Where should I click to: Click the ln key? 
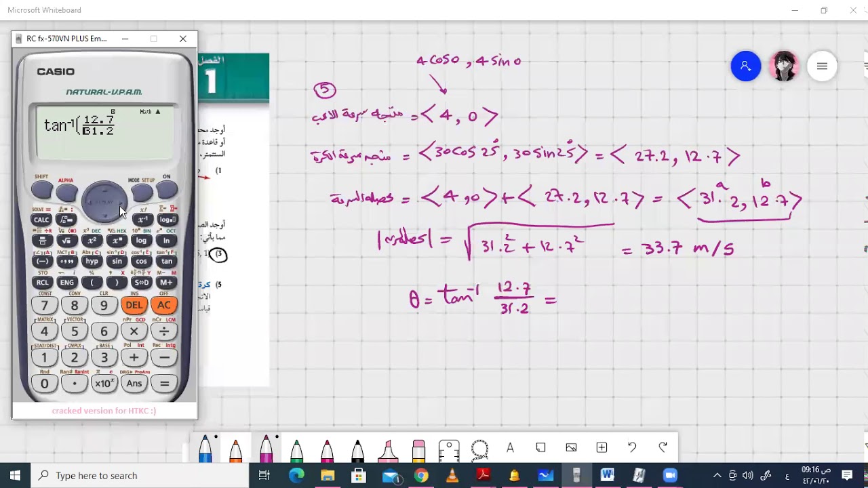pos(166,241)
